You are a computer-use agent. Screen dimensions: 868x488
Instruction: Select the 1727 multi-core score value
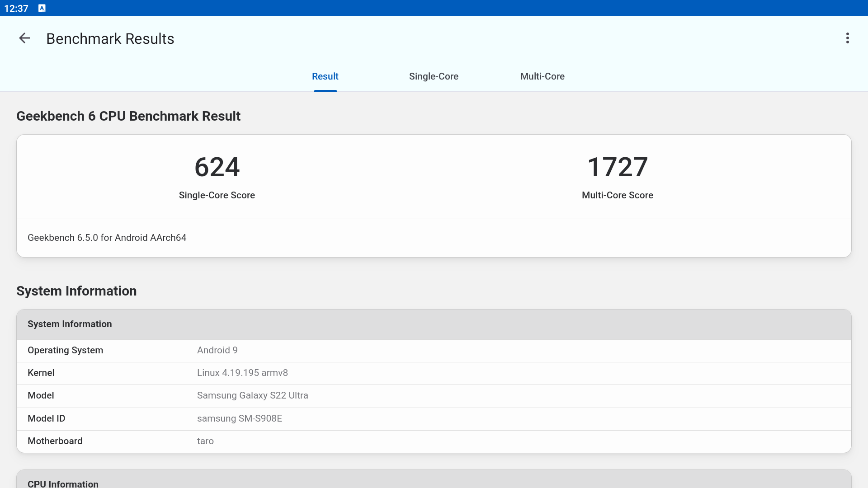(x=618, y=167)
